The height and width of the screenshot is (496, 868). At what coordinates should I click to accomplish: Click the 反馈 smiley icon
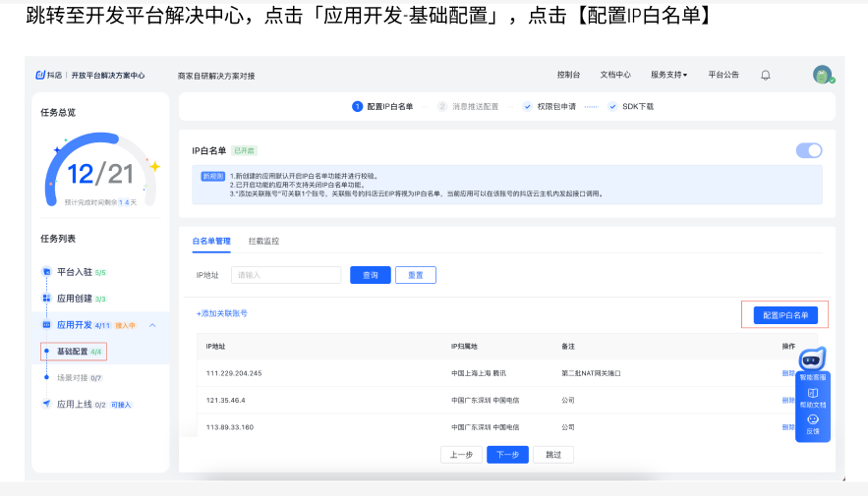click(x=813, y=419)
